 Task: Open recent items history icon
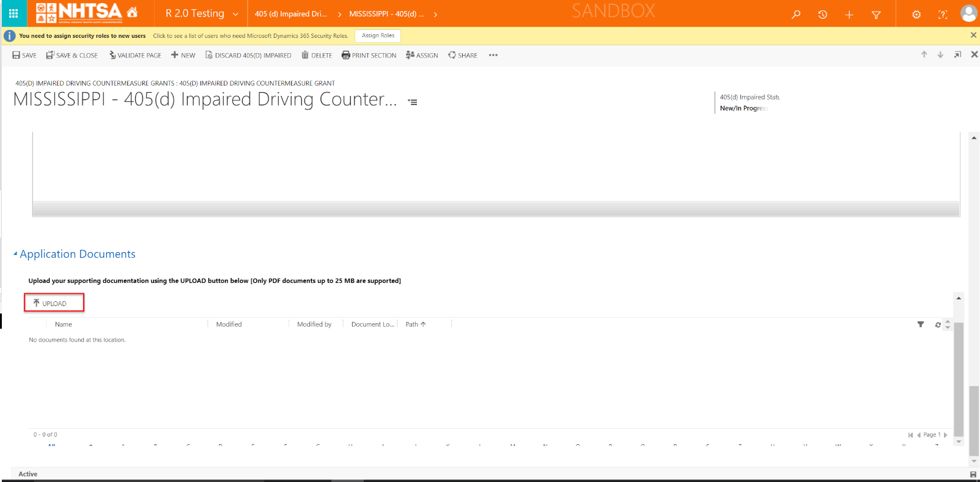coord(822,14)
